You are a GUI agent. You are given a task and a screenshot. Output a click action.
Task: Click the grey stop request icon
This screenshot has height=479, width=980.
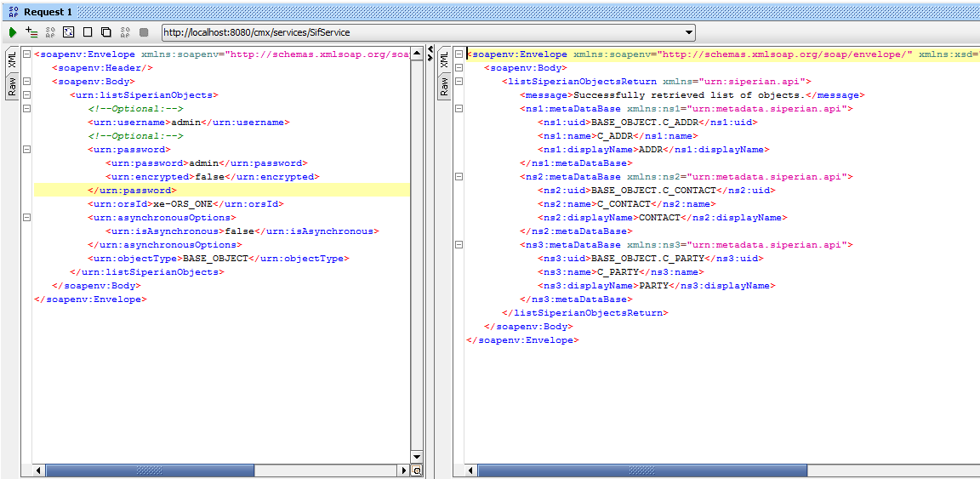144,31
